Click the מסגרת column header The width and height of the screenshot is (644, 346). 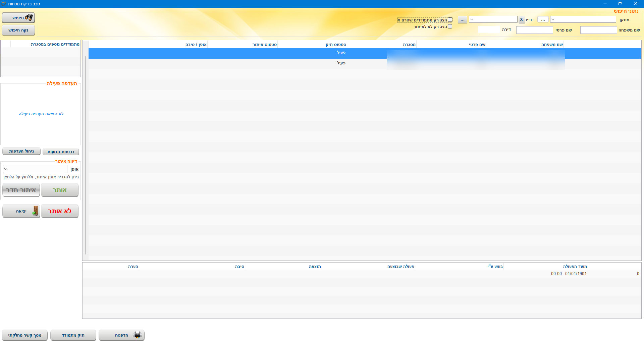point(409,45)
